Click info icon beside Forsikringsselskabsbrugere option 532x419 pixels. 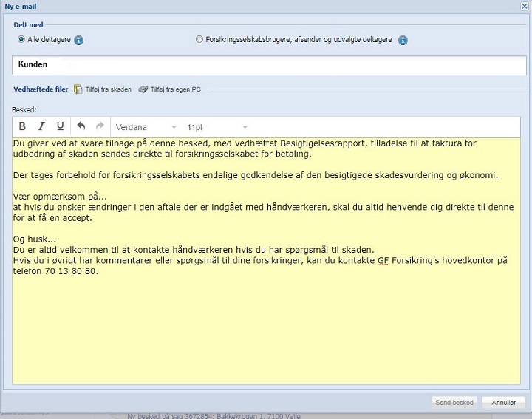point(403,41)
